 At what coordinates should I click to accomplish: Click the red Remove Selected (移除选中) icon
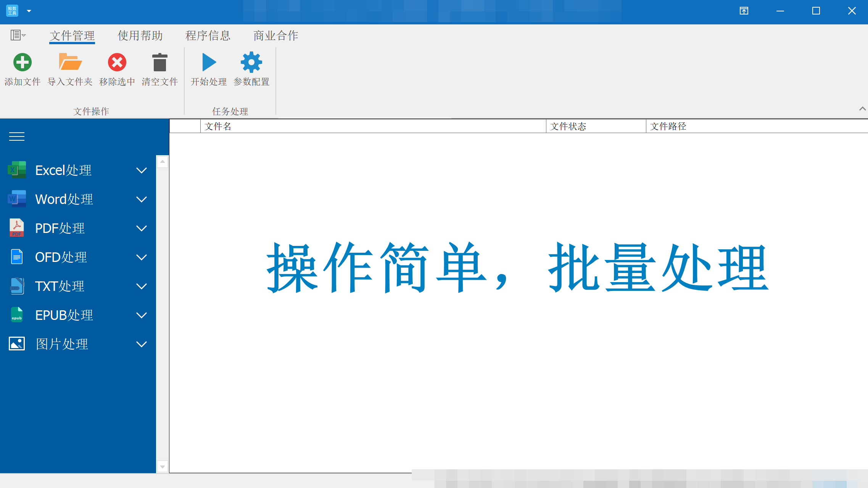(117, 62)
